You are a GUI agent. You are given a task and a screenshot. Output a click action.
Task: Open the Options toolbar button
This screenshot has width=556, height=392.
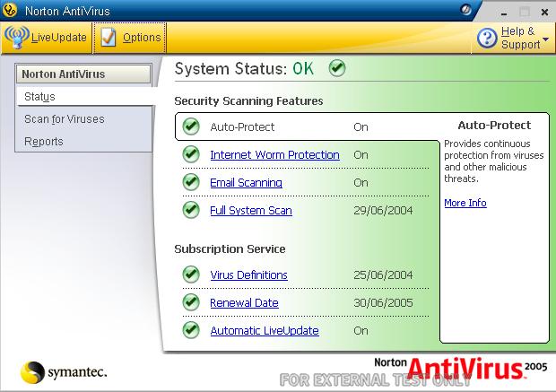click(x=129, y=38)
